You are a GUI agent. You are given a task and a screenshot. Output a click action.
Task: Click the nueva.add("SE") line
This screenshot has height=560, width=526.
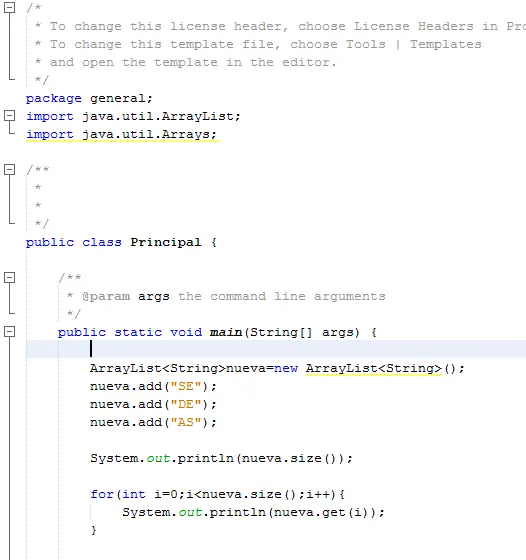click(x=153, y=386)
